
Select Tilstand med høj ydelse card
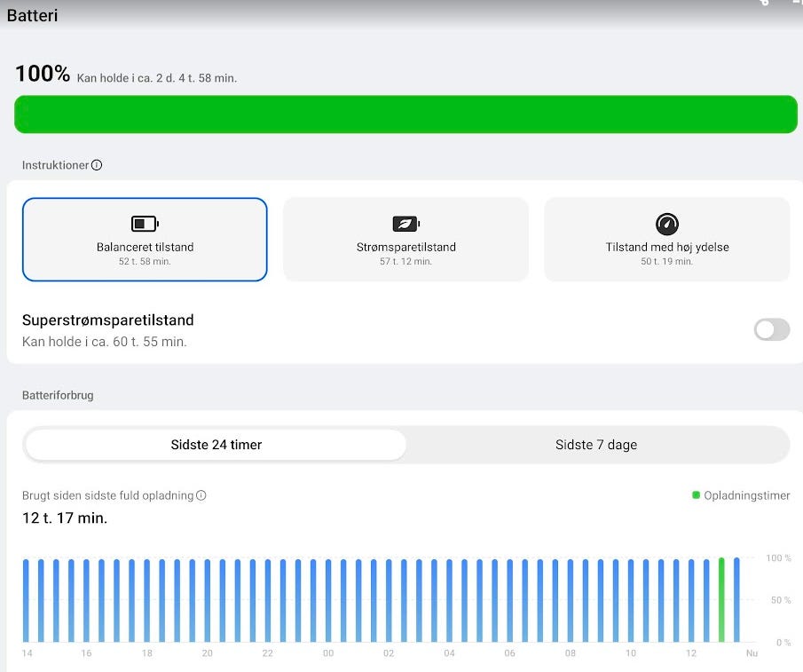tap(666, 239)
